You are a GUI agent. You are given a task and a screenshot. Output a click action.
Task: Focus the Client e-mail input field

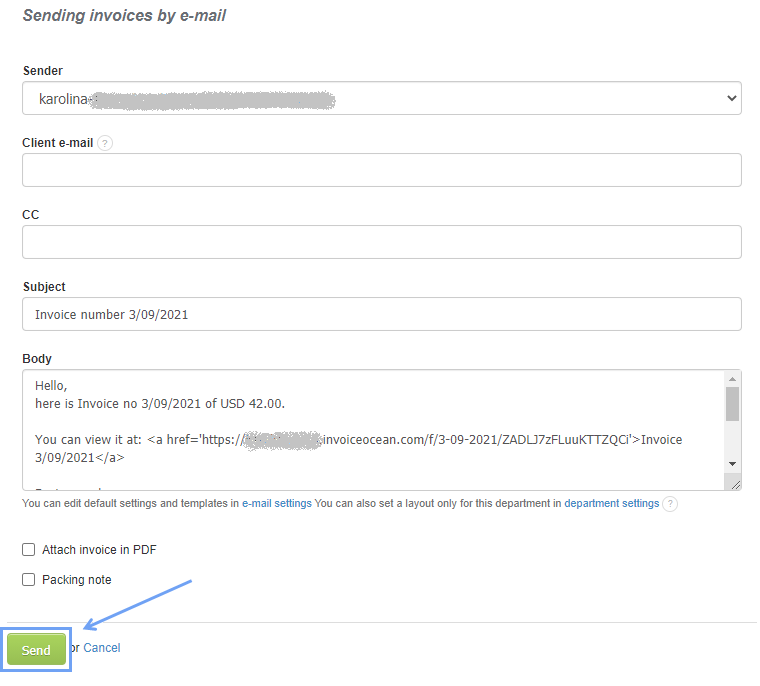tap(381, 170)
